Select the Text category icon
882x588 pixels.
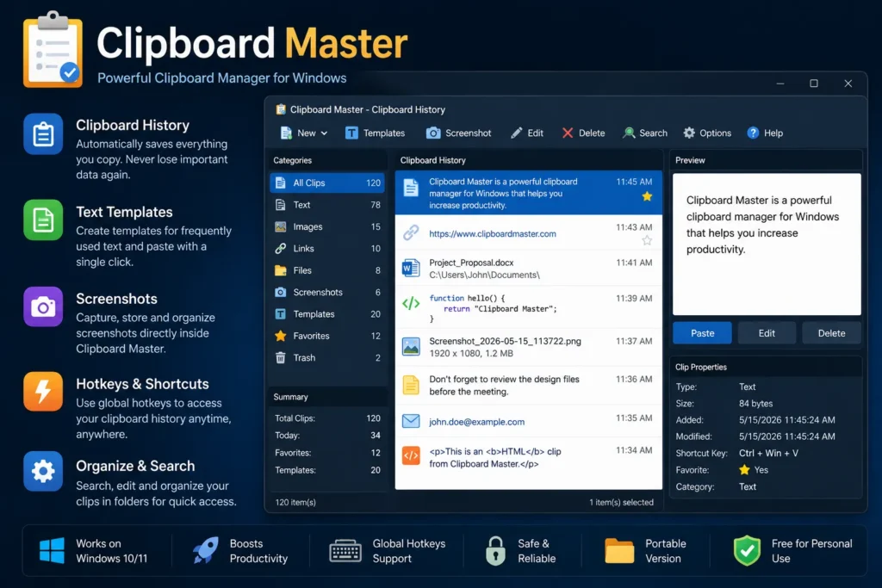[280, 205]
